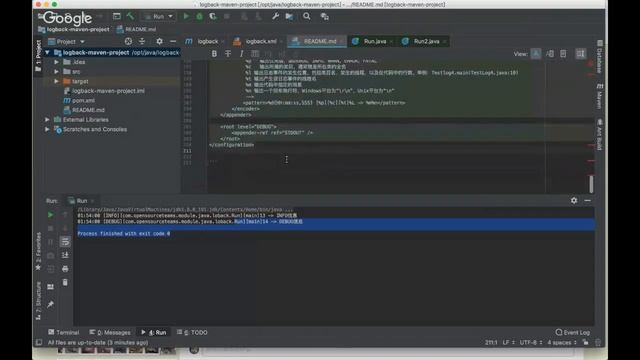The width and height of the screenshot is (640, 360).
Task: Clear console with trash icon
Action: tap(65, 282)
